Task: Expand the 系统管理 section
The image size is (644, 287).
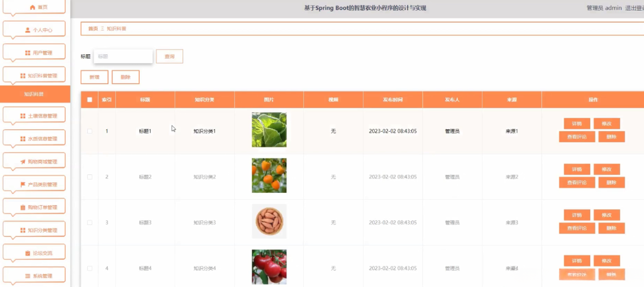Action: pos(34,274)
